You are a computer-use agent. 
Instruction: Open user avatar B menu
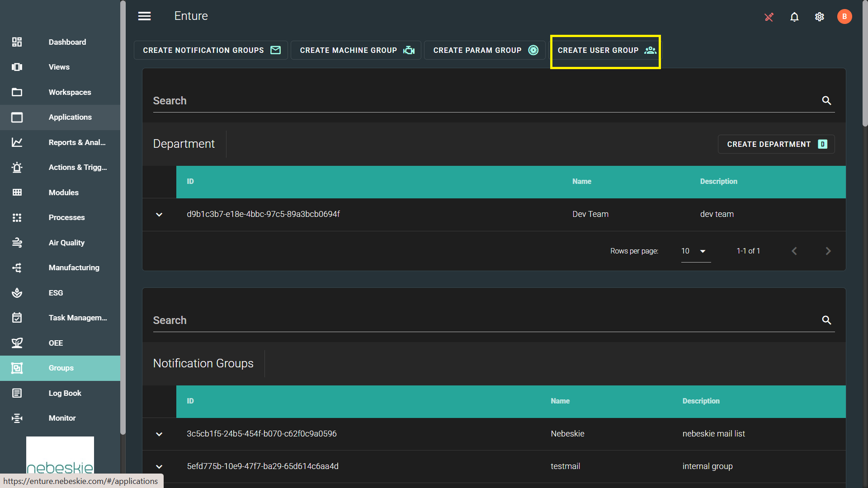(844, 17)
